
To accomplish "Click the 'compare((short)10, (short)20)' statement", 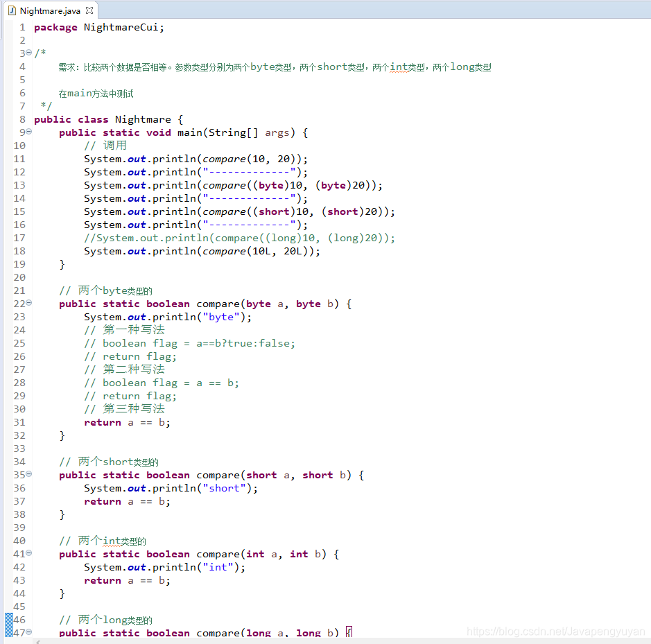I will pyautogui.click(x=240, y=211).
